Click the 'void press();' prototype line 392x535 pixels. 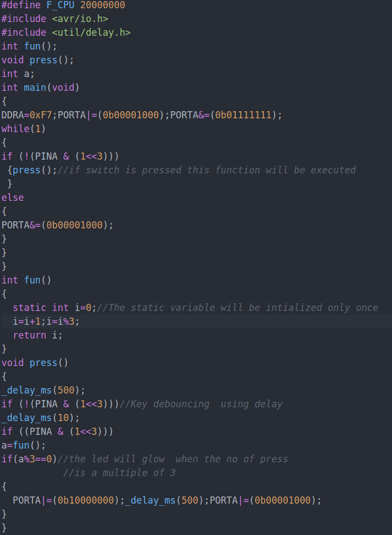(x=37, y=60)
